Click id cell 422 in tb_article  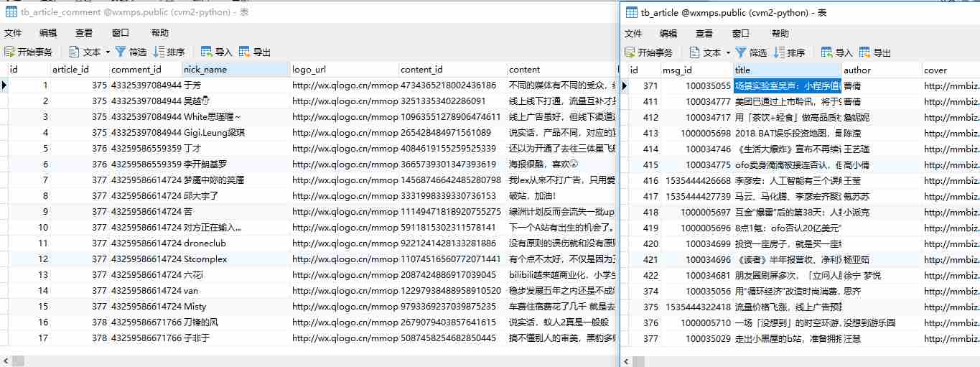(x=645, y=276)
